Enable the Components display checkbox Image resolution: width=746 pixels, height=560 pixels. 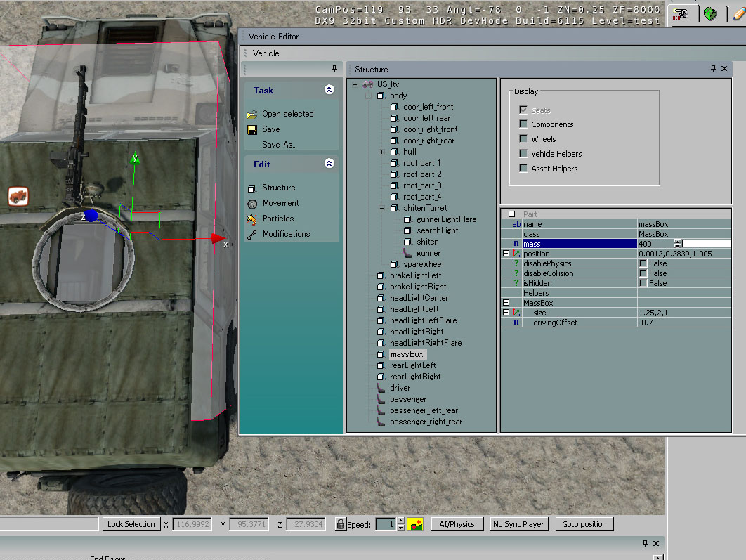(523, 124)
